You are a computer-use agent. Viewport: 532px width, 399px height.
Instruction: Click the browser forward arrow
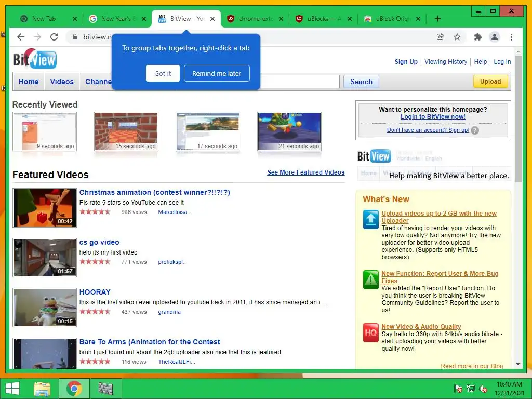(37, 37)
